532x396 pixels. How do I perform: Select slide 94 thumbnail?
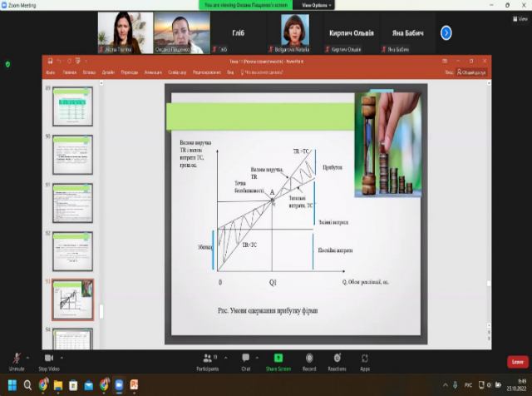(72, 339)
